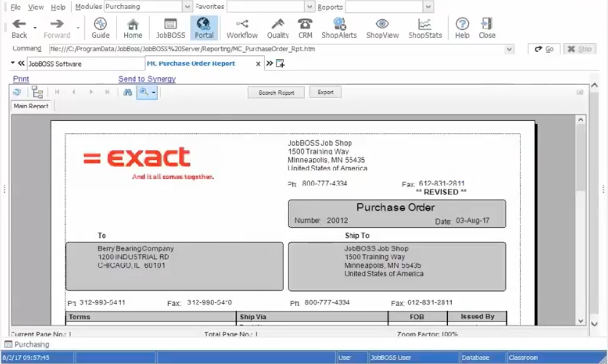
Task: Click the Issued By column header
Action: pos(478,317)
